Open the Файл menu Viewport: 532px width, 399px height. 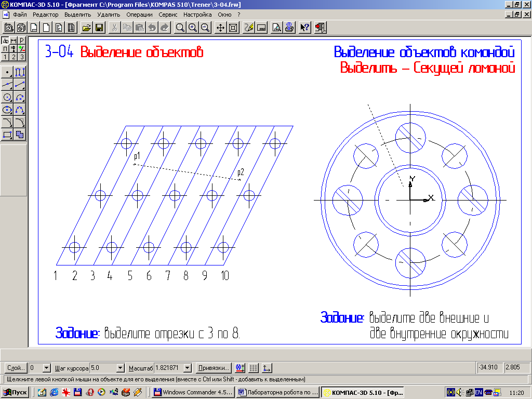[20, 15]
